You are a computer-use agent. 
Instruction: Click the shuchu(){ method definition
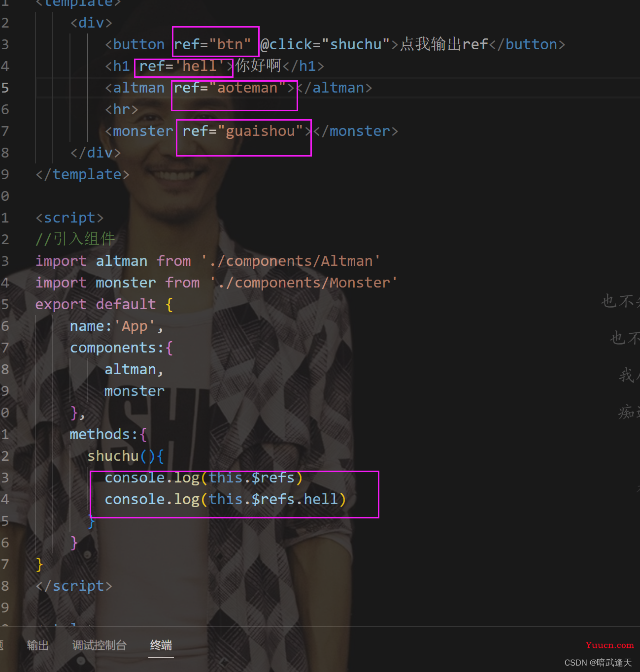pyautogui.click(x=126, y=456)
